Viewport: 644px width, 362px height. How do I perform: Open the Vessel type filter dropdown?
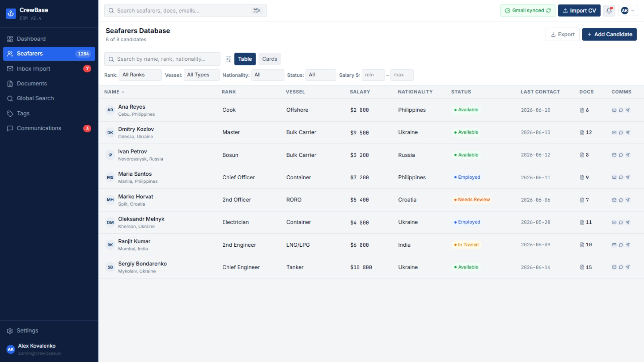click(202, 75)
